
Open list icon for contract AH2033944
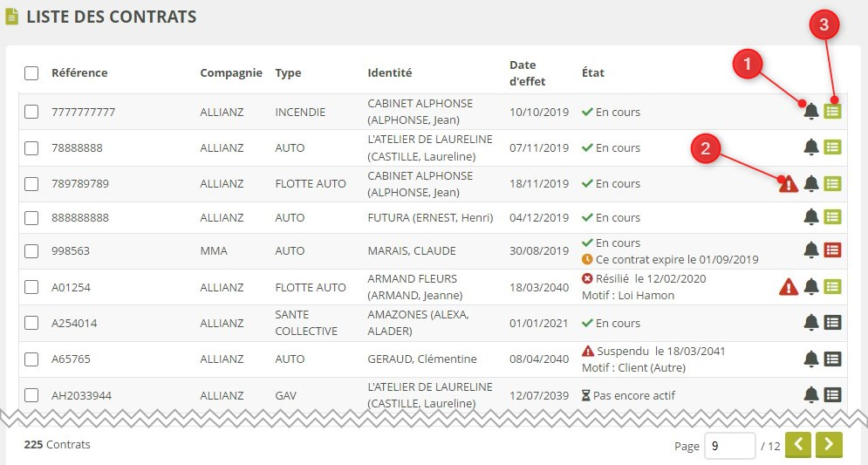point(833,394)
